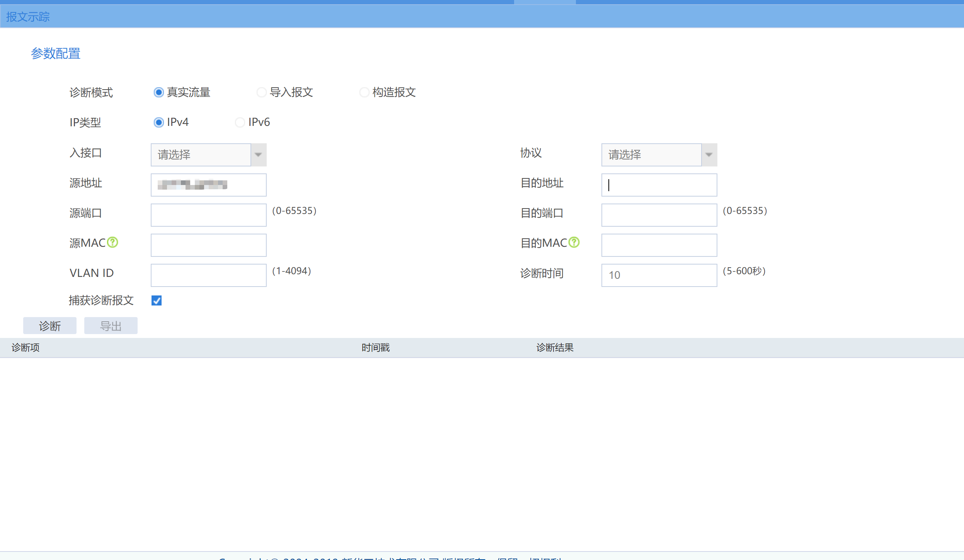Select IPv4 as IP type
The height and width of the screenshot is (560, 964).
pyautogui.click(x=159, y=122)
